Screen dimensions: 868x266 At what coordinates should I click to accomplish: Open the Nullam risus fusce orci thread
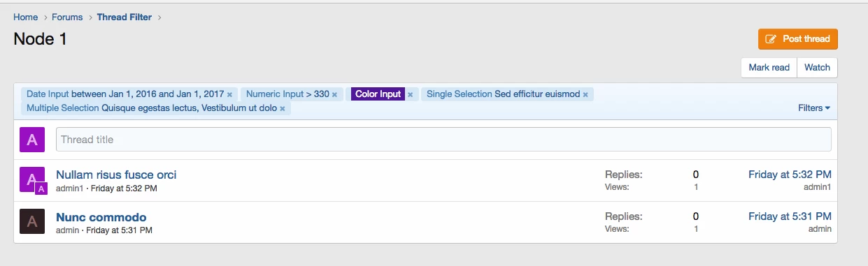(116, 175)
